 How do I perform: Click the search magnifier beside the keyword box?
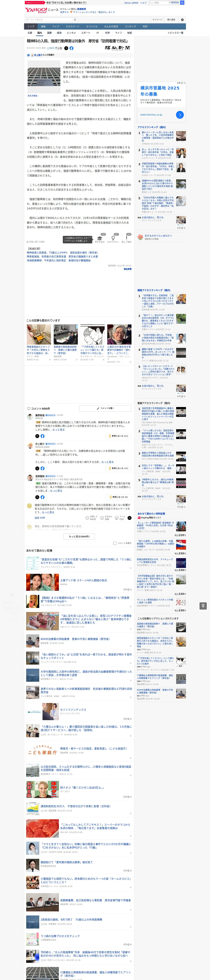[x=75, y=20]
